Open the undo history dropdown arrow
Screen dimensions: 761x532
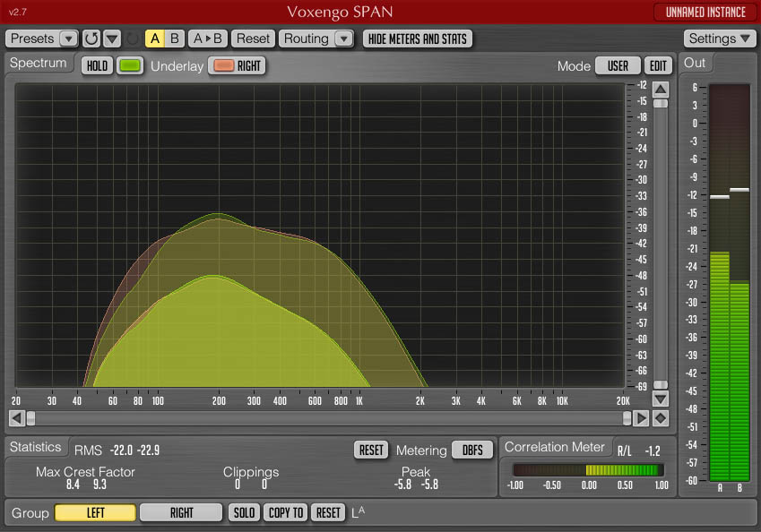coord(112,39)
